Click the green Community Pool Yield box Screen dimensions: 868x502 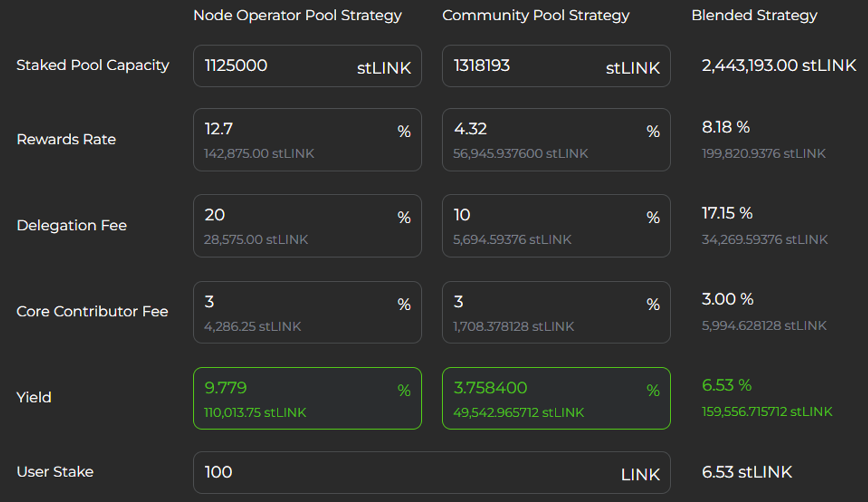click(556, 398)
